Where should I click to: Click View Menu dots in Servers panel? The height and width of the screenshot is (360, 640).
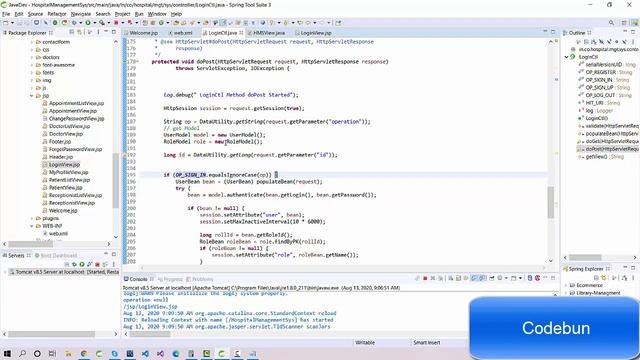tap(113, 264)
